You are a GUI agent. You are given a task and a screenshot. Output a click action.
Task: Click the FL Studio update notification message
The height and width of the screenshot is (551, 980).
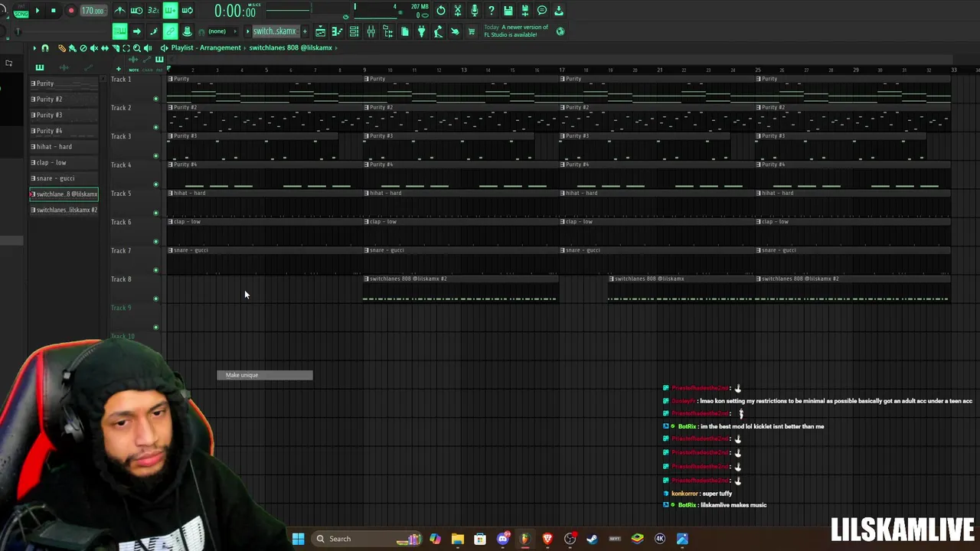pyautogui.click(x=516, y=31)
